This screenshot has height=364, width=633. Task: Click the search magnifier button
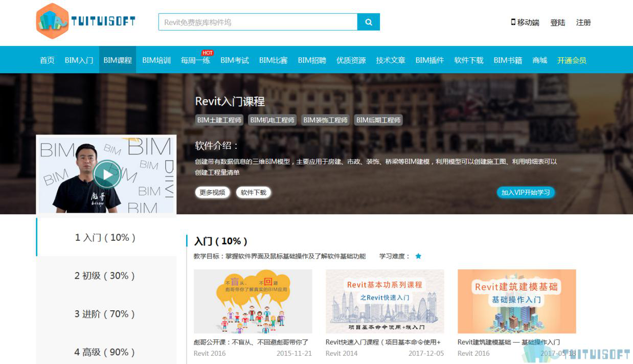tap(369, 22)
